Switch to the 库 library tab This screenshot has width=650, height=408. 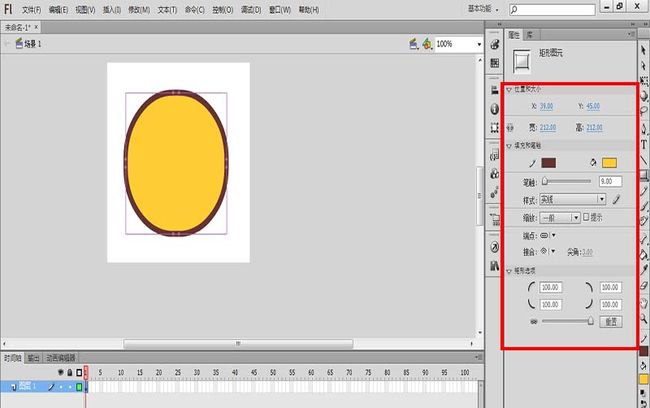(530, 35)
